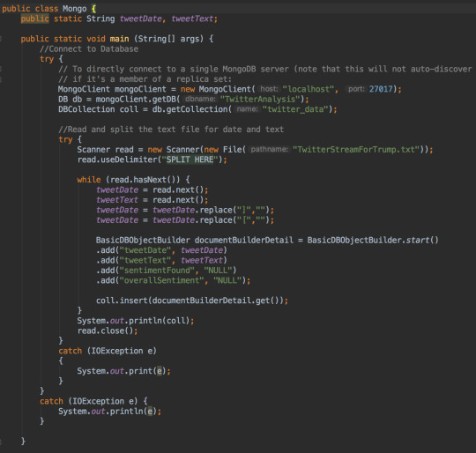The width and height of the screenshot is (476, 453).
Task: Click highlighted "e" inside System.out.println(e)
Action: (x=150, y=412)
